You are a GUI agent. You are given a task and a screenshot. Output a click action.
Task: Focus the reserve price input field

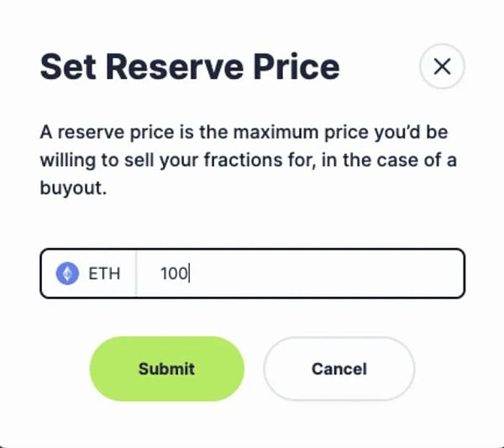click(298, 273)
